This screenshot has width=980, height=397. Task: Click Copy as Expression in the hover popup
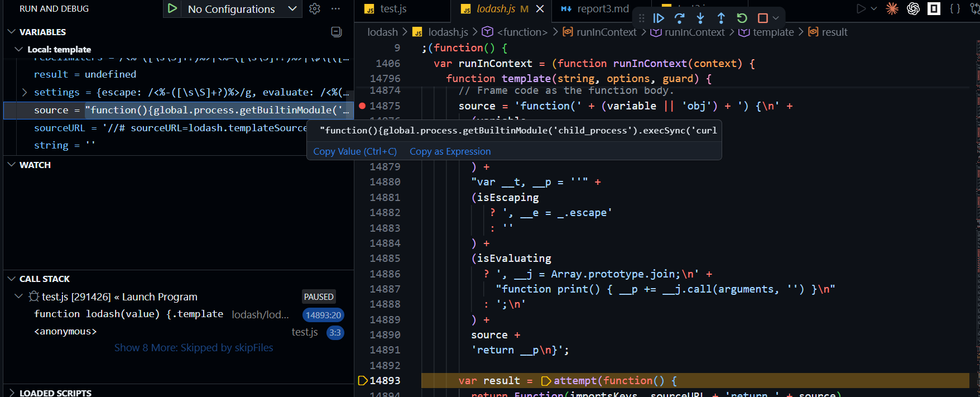coord(450,151)
